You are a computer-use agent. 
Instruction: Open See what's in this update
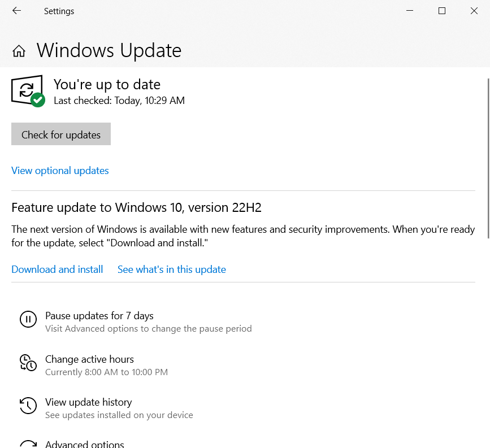(172, 269)
